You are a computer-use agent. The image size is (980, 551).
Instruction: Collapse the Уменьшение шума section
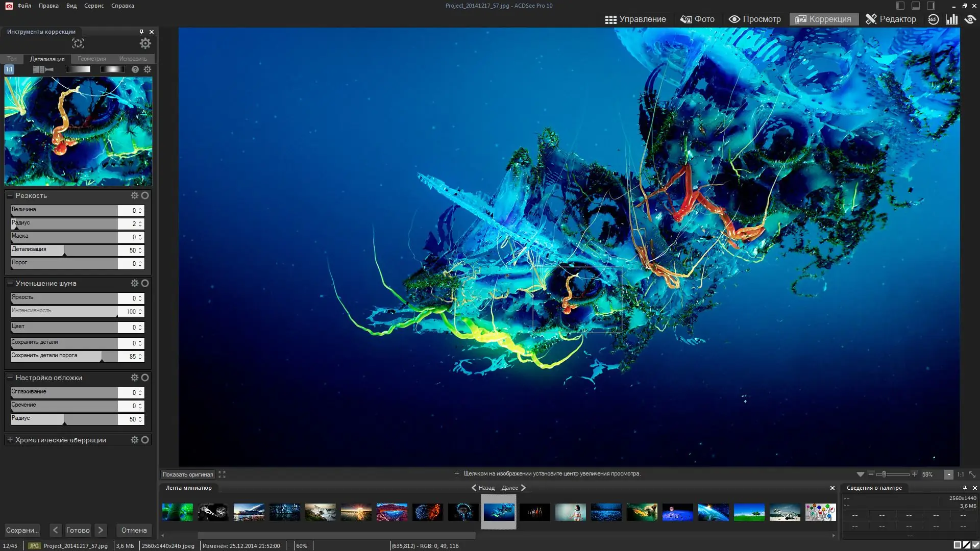click(x=10, y=283)
